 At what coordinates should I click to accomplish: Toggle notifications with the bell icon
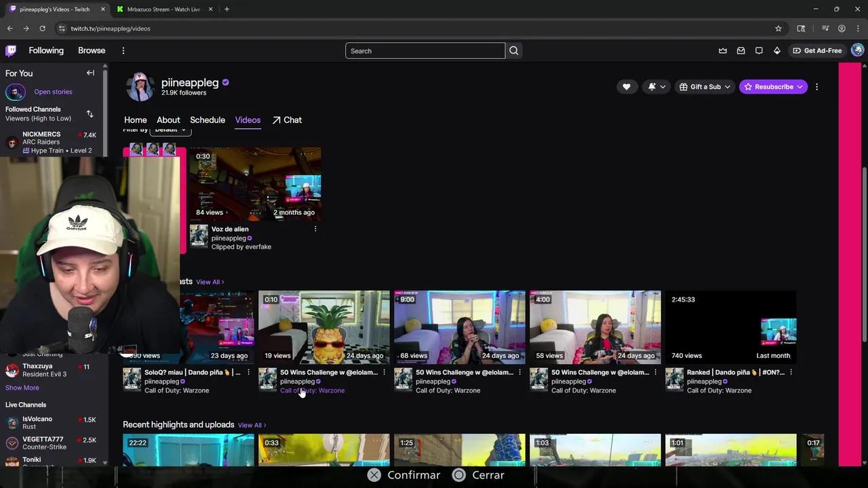click(650, 87)
